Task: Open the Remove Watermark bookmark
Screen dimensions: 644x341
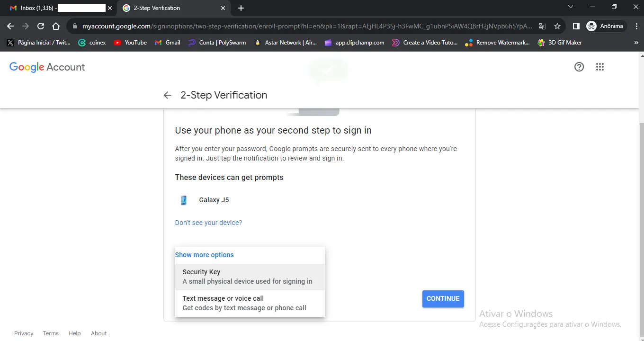Action: pos(497,43)
